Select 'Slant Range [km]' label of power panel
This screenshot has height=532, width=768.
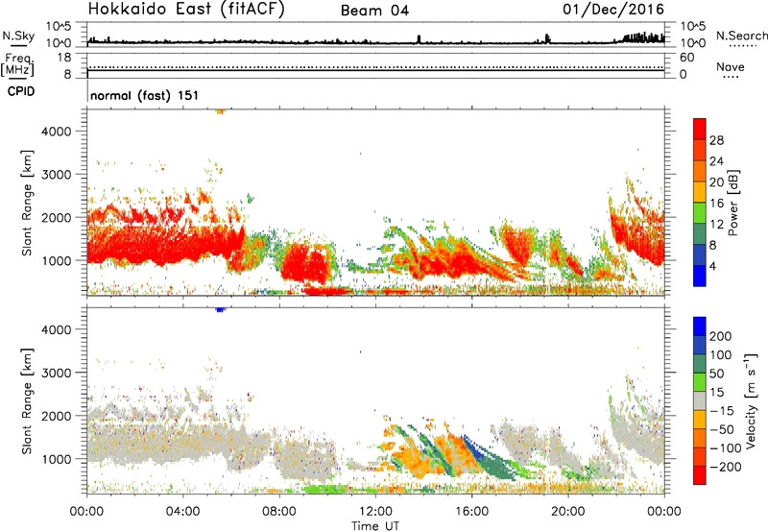coord(27,203)
